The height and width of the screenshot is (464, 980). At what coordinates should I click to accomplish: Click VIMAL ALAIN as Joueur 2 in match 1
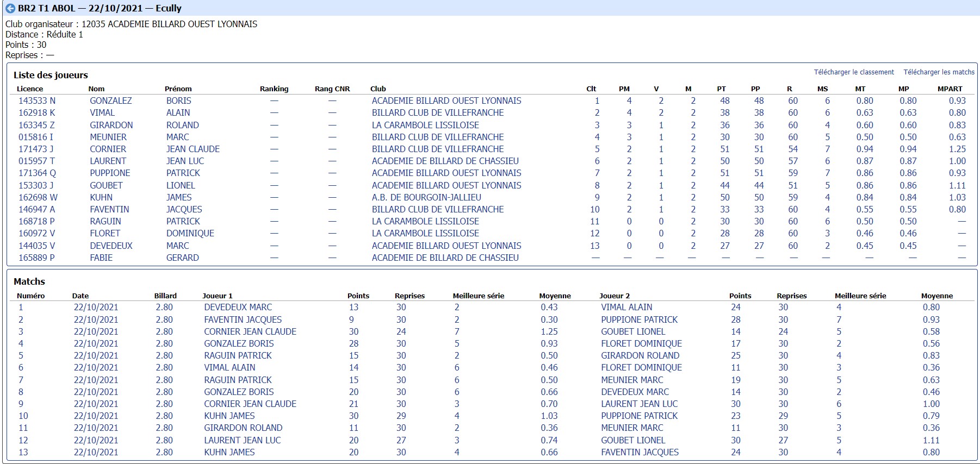point(627,307)
